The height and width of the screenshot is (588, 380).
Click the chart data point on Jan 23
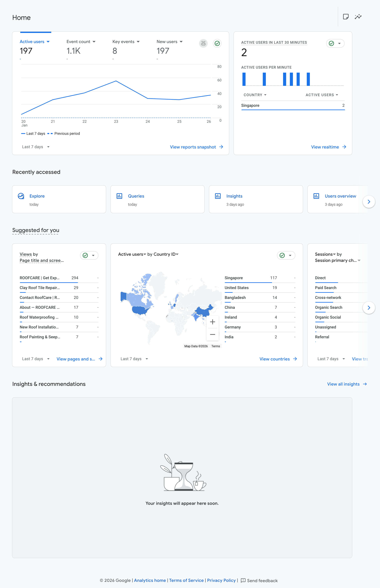point(116,81)
